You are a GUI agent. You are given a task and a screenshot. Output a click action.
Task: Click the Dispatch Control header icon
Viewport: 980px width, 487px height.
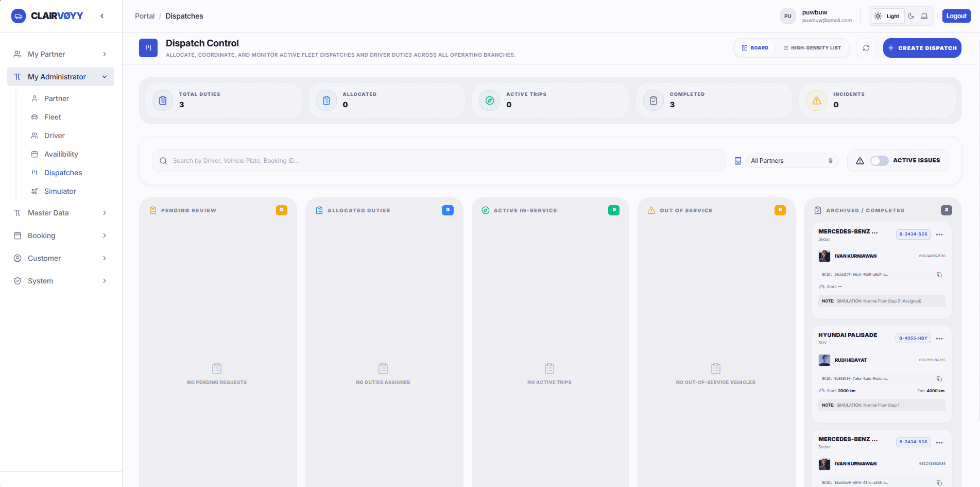tap(148, 48)
